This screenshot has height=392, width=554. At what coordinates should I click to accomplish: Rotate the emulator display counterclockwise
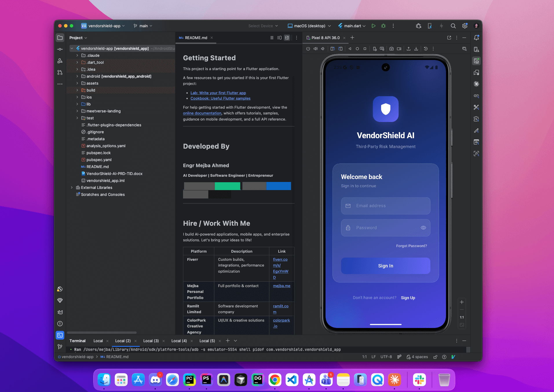click(x=332, y=49)
